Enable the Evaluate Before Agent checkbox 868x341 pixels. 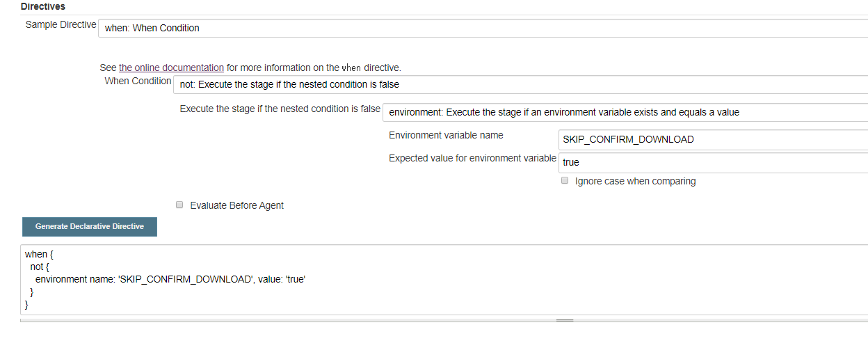[179, 205]
